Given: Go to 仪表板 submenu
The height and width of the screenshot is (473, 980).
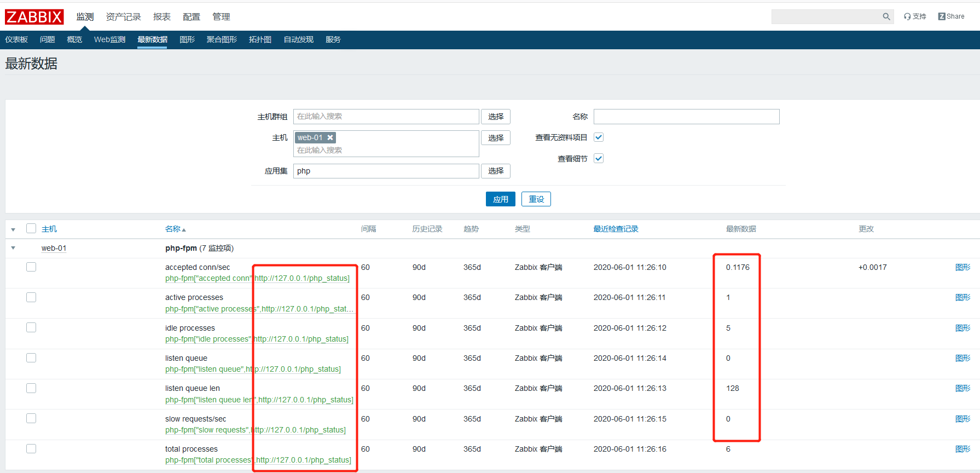Looking at the screenshot, I should 16,39.
